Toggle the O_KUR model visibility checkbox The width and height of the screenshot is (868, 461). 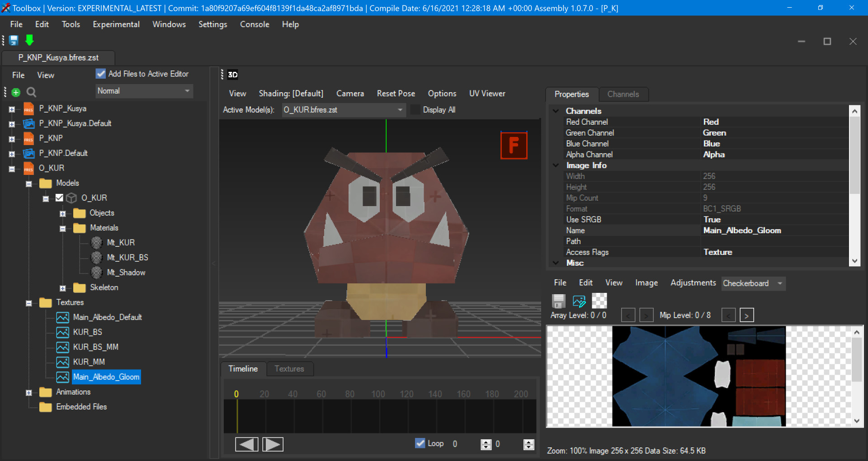59,198
